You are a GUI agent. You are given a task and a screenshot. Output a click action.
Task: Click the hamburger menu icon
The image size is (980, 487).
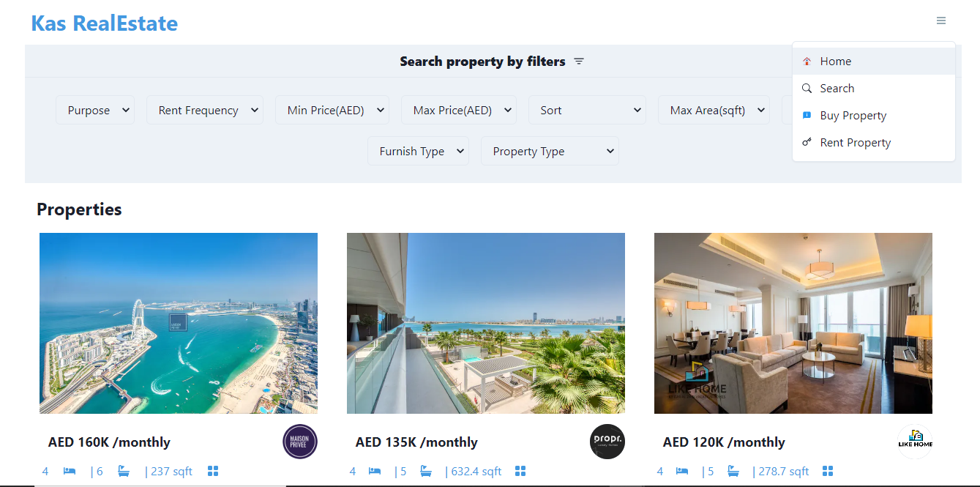coord(941,21)
